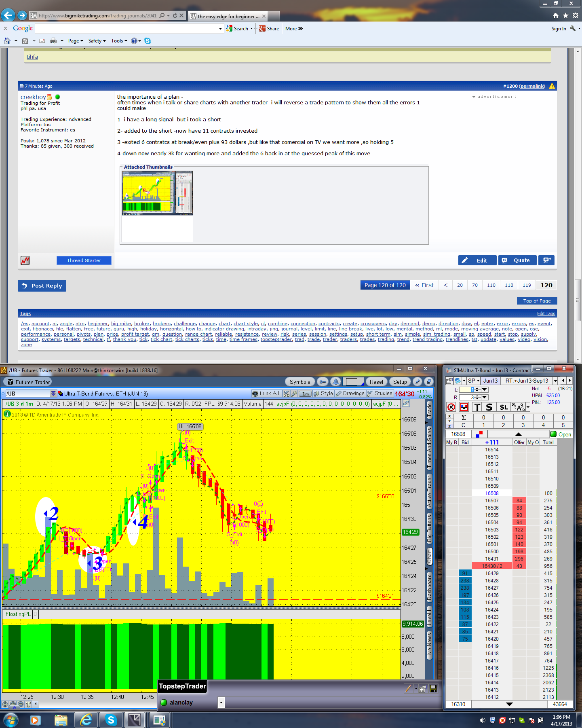Go to page 119 of thread

point(527,285)
